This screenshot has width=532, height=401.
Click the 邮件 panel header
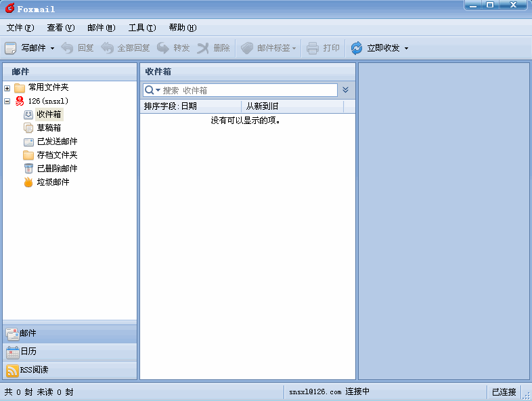70,72
